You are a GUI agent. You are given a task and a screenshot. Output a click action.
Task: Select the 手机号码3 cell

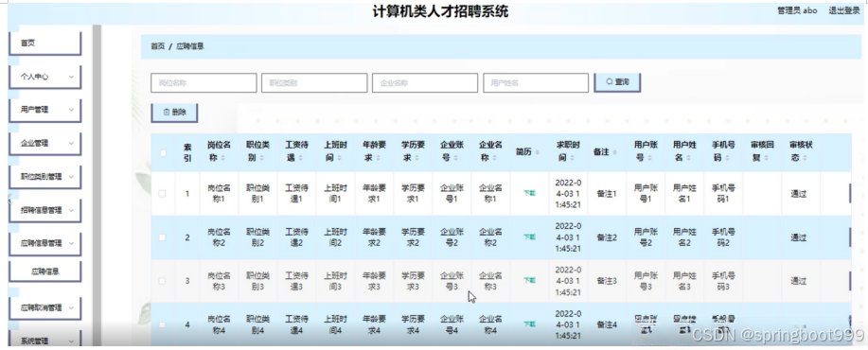723,280
